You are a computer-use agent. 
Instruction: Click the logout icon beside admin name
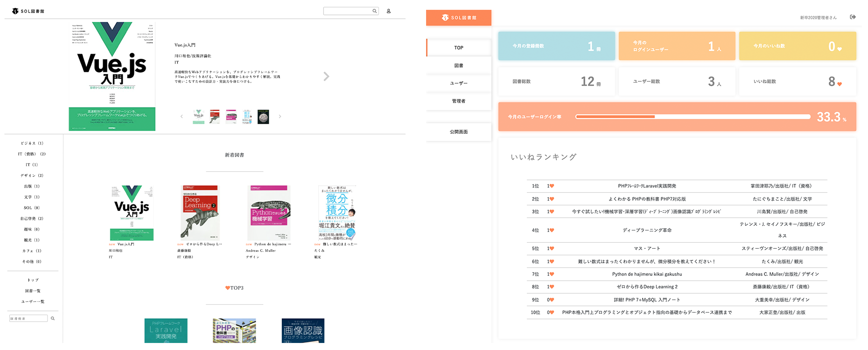(x=853, y=17)
